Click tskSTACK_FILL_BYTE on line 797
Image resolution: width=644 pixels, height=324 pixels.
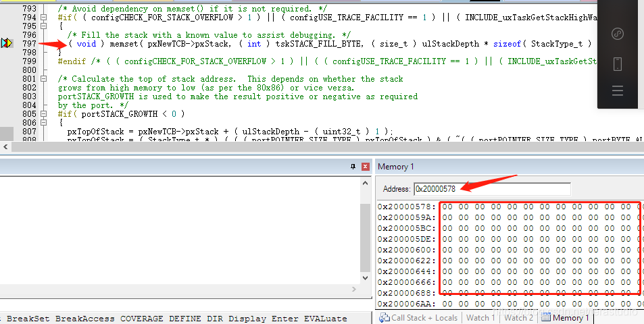319,44
